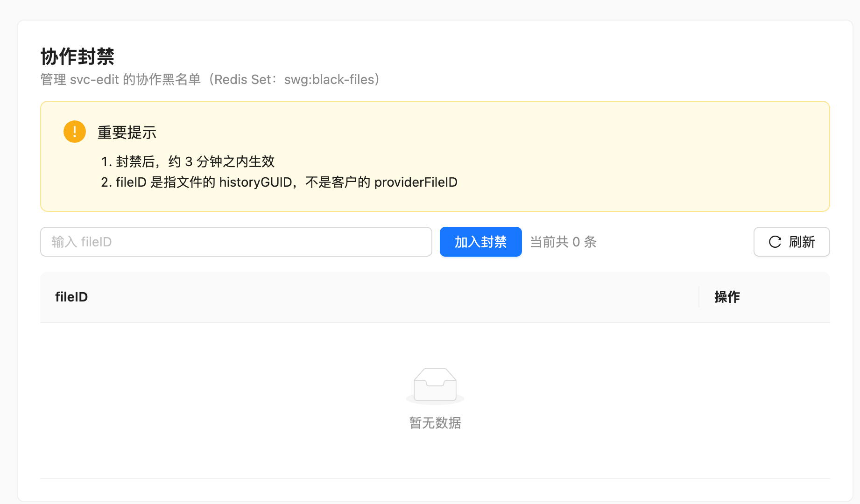
Task: Click the tip about 3 分钟之内生效
Action: click(x=188, y=161)
